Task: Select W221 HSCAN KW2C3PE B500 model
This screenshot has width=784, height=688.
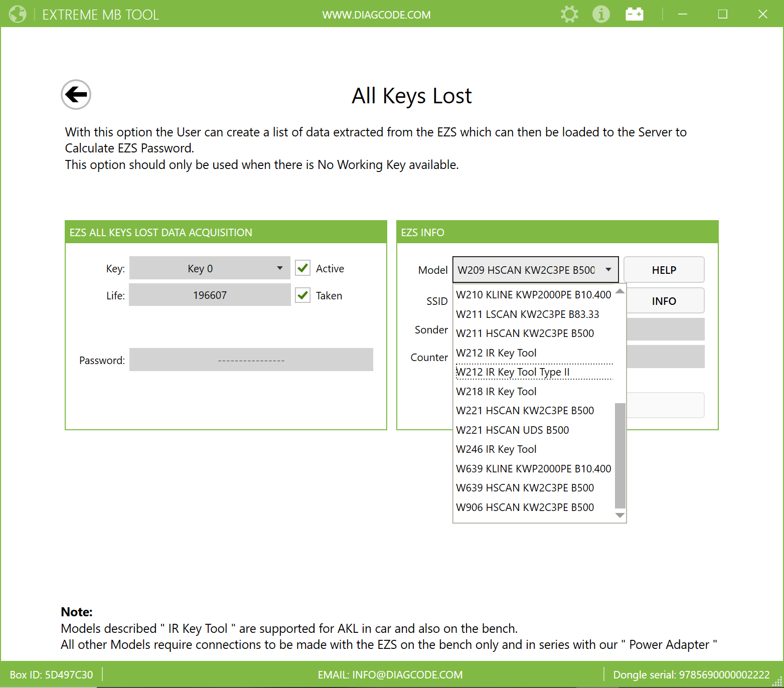Action: click(534, 411)
